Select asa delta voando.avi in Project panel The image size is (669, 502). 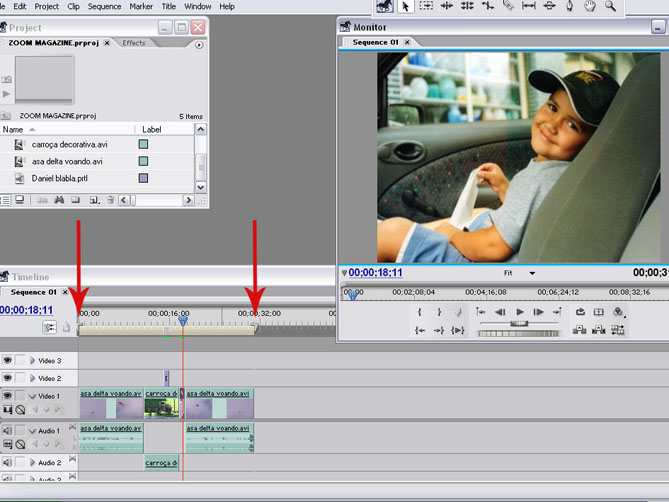click(x=68, y=161)
